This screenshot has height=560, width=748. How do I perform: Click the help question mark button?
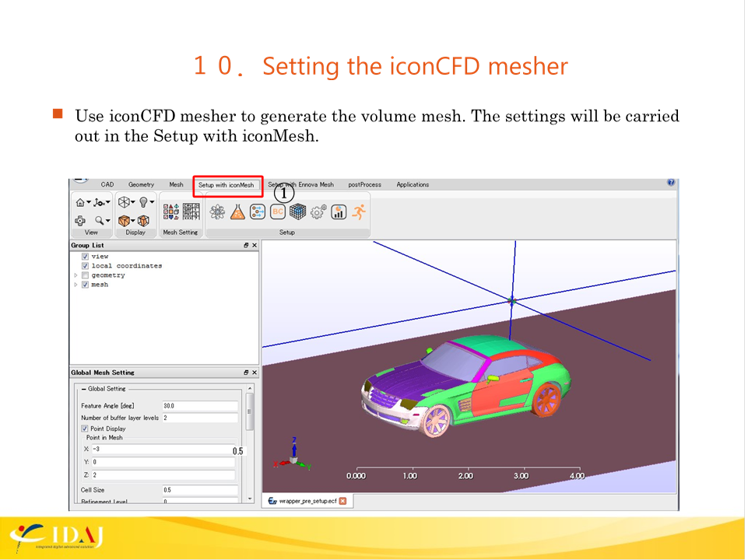[x=671, y=183]
